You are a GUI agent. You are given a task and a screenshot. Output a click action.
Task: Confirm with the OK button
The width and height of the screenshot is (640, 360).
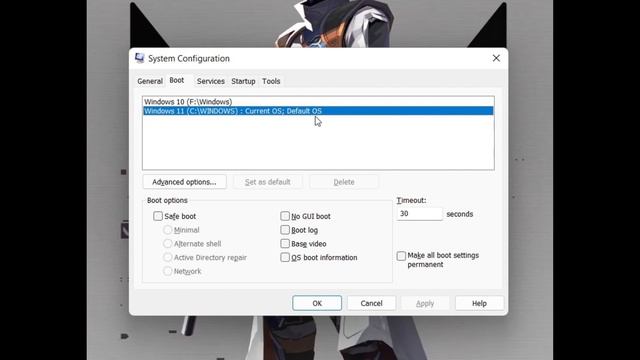click(317, 303)
